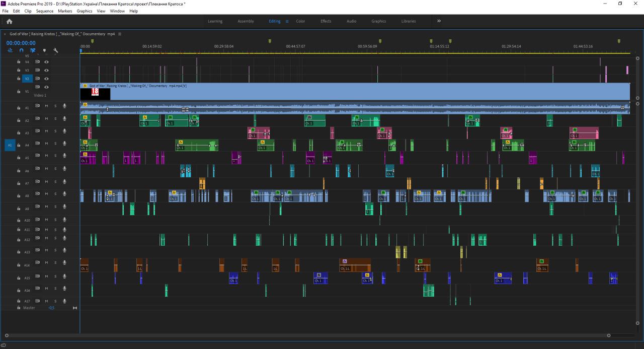This screenshot has width=644, height=349.
Task: Open Editing workspace hamburger menu
Action: pos(287,21)
